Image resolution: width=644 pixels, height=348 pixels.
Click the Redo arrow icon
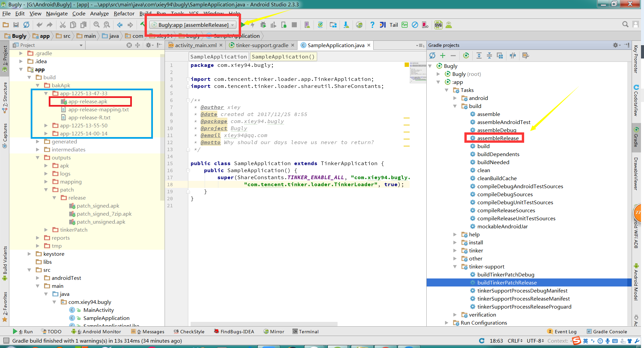pyautogui.click(x=49, y=25)
